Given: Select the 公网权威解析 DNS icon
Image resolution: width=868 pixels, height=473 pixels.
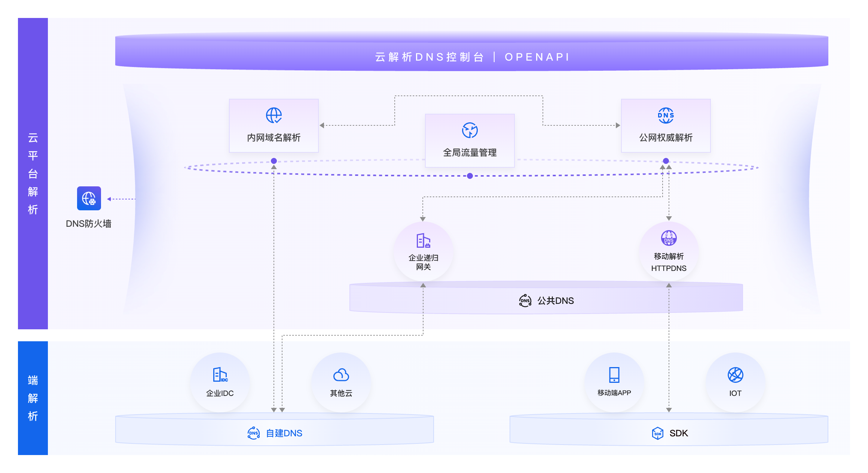Looking at the screenshot, I should pyautogui.click(x=666, y=115).
